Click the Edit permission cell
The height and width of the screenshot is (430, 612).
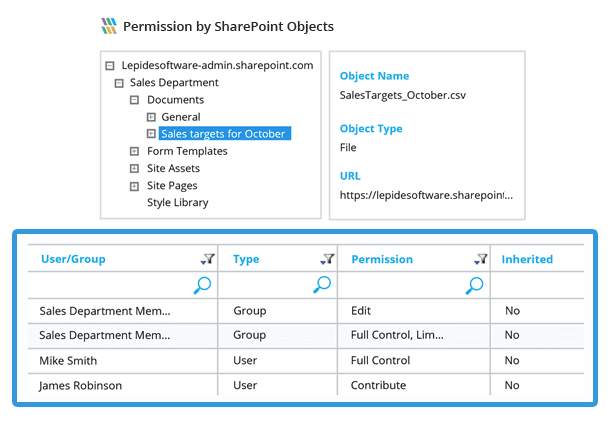414,311
